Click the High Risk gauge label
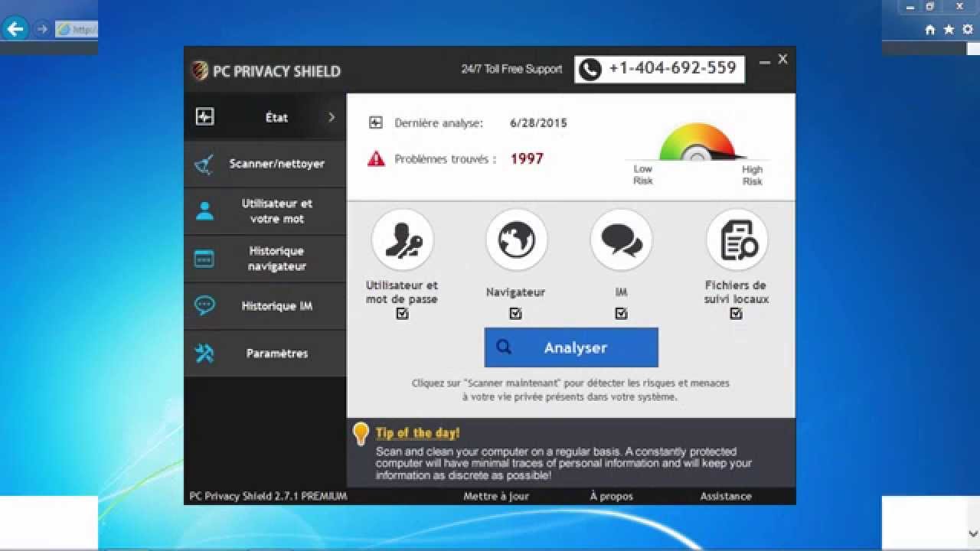 tap(753, 175)
